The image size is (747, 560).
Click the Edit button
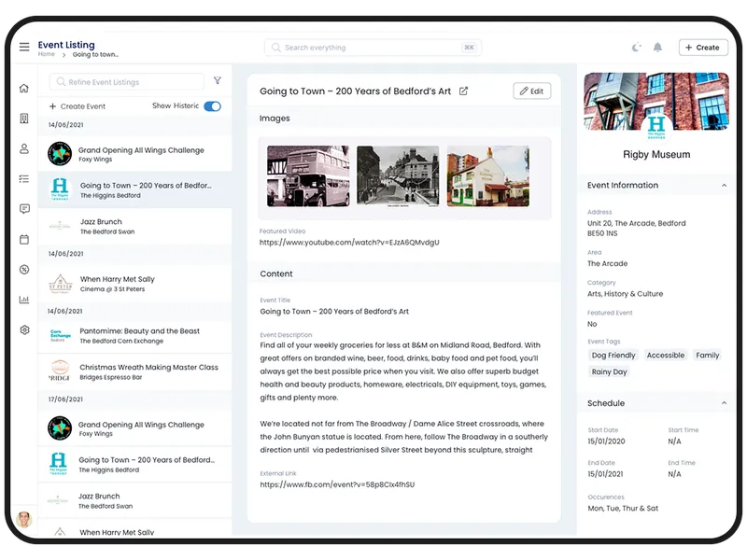pos(531,91)
